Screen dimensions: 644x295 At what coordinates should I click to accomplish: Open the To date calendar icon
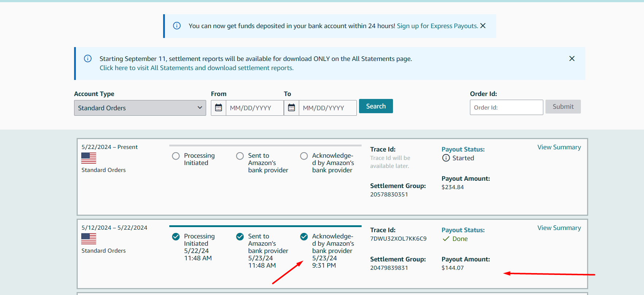coord(292,108)
